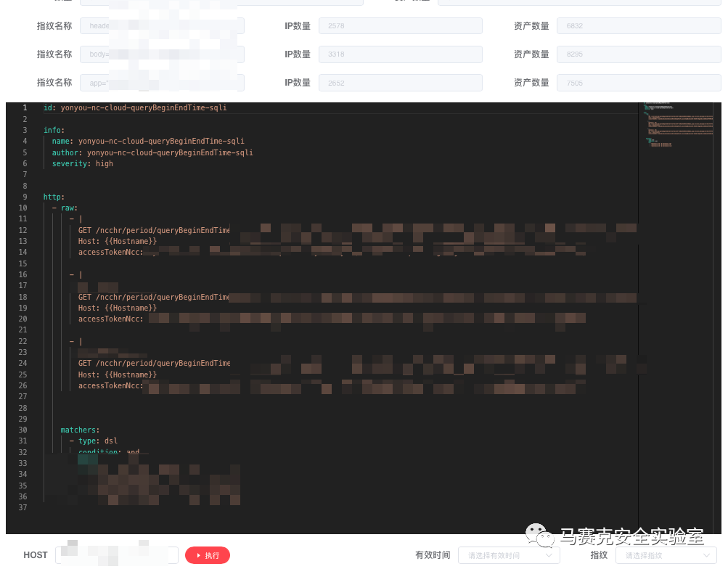728x569 pixels.
Task: Click the 'name: yonyou-nc-cloud-queryBeginEndTime-sqli' line
Action: click(148, 141)
